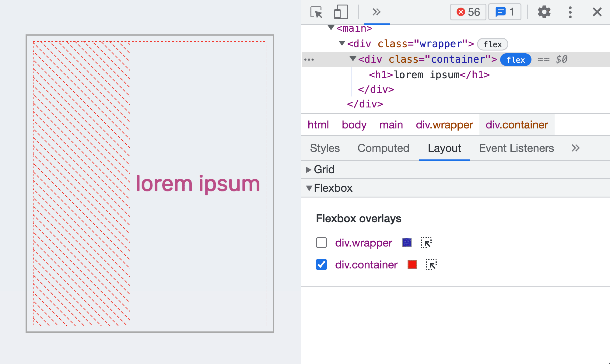The height and width of the screenshot is (364, 610).
Task: Click the element picker inspect icon
Action: pos(316,12)
